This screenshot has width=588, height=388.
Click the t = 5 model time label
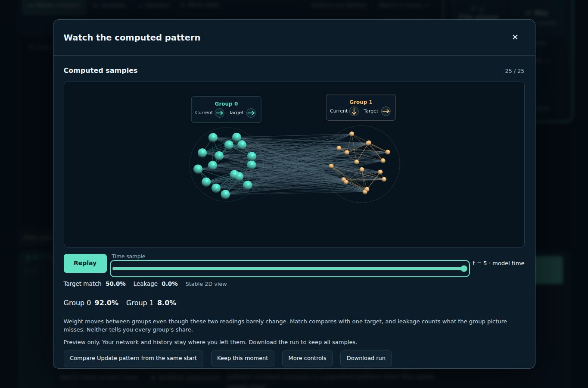point(498,263)
